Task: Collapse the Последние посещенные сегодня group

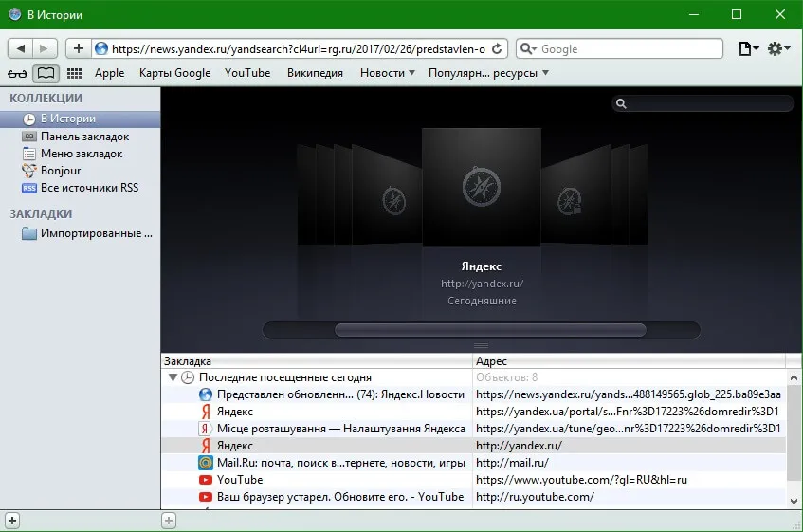Action: (x=173, y=377)
